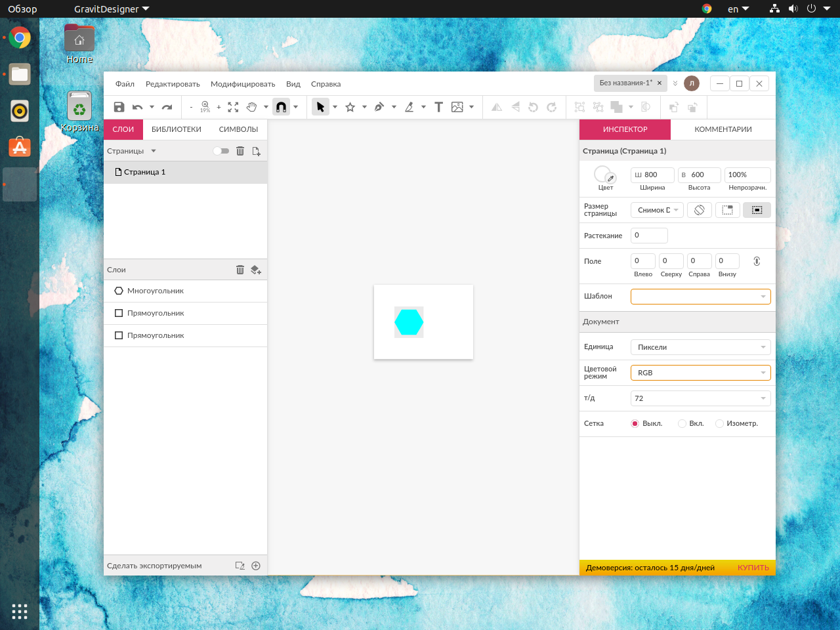Open the Шаблон dropdown
This screenshot has height=630, width=840.
click(x=700, y=296)
